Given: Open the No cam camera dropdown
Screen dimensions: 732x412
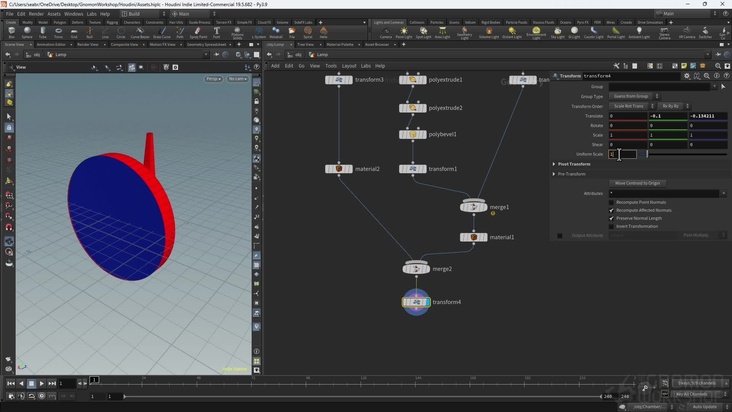Looking at the screenshot, I should click(237, 79).
